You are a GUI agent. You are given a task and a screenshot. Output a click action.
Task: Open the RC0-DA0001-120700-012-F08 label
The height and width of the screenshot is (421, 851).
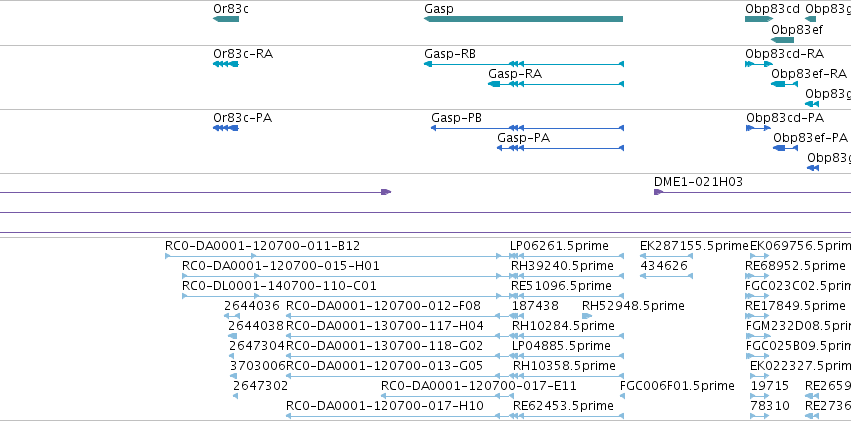(383, 305)
